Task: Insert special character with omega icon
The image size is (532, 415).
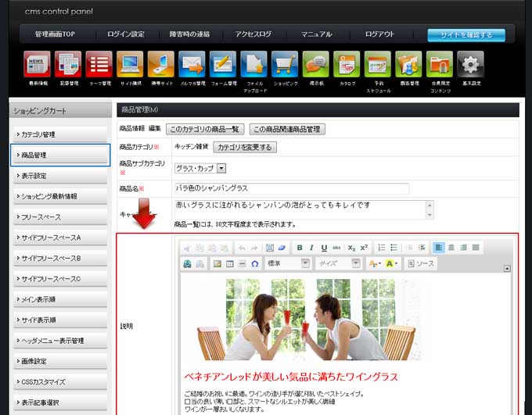Action: point(255,264)
